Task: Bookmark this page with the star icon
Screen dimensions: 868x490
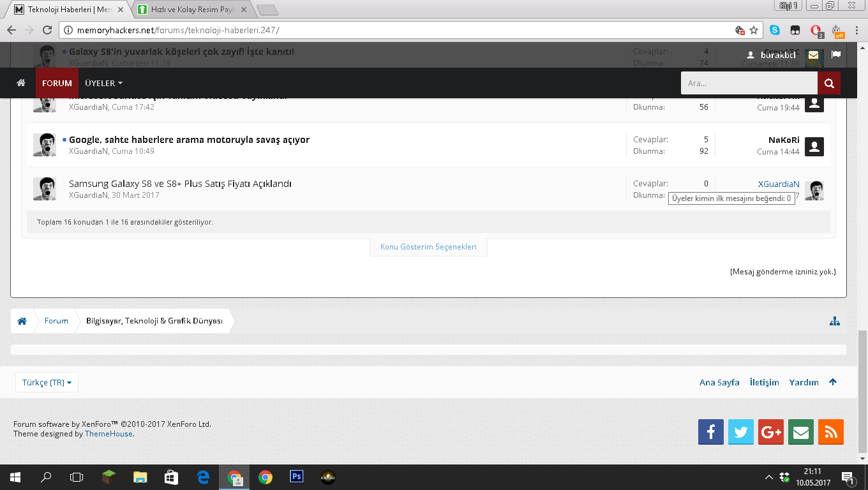Action: coord(754,30)
